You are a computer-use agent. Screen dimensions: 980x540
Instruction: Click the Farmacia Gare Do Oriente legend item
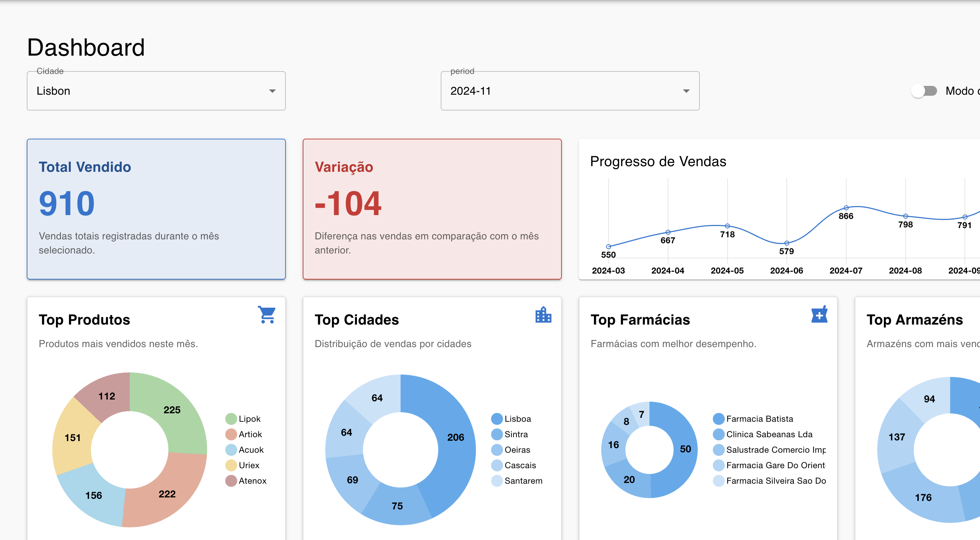click(x=769, y=465)
